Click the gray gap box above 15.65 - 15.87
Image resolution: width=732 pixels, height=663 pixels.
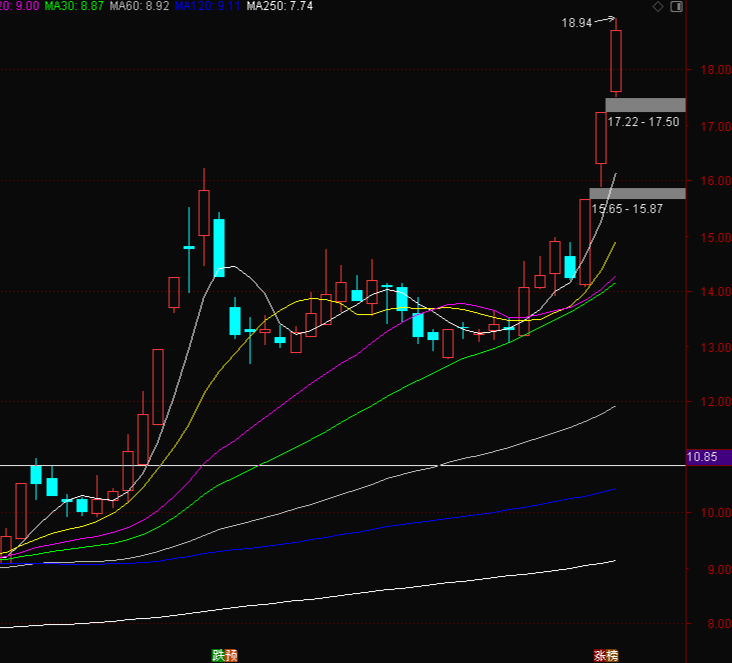[637, 194]
